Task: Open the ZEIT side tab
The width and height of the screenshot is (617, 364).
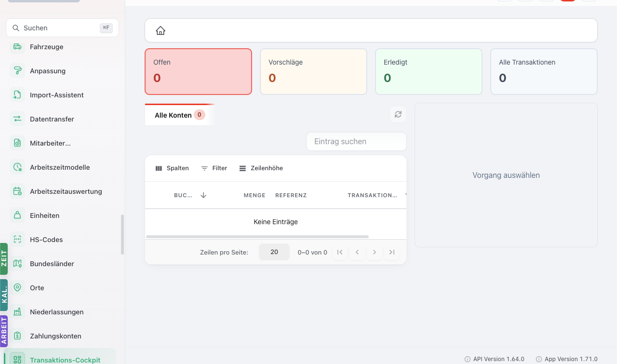Action: (x=4, y=259)
